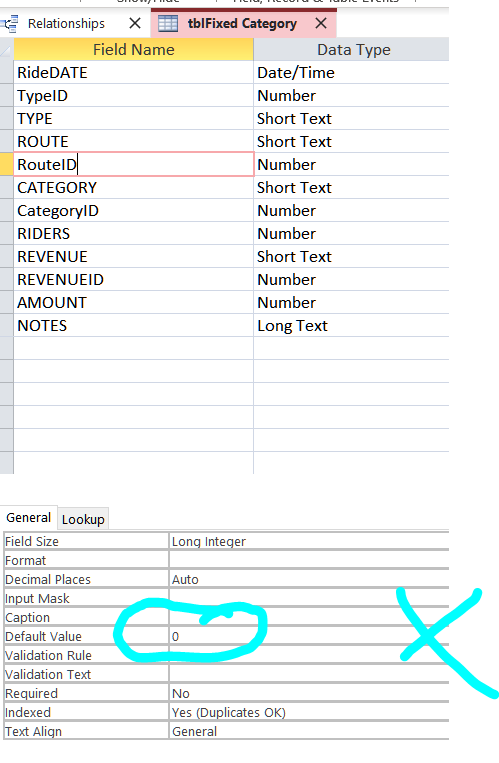Click the Field Name column header
The width and height of the screenshot is (499, 763).
coord(133,50)
